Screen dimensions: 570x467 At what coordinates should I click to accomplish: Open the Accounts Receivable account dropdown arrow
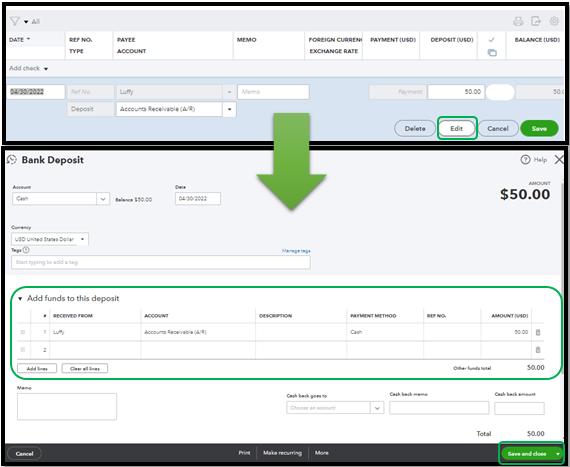point(229,109)
